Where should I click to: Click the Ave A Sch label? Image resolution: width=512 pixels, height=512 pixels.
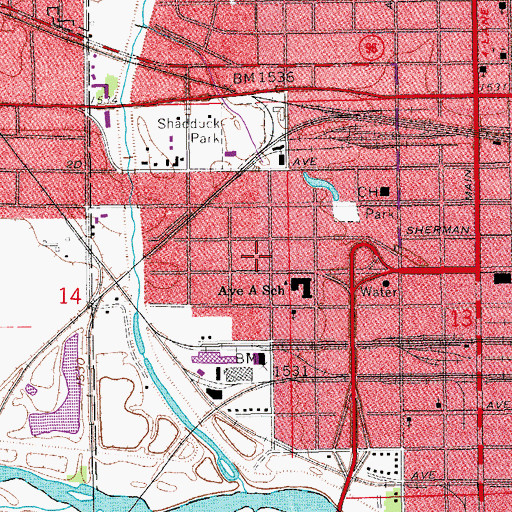252,291
